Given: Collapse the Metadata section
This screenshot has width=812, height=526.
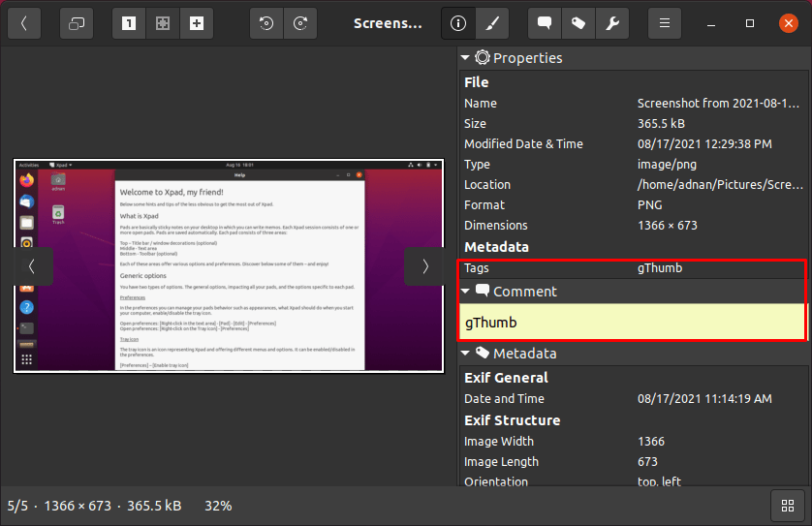Looking at the screenshot, I should pos(465,353).
